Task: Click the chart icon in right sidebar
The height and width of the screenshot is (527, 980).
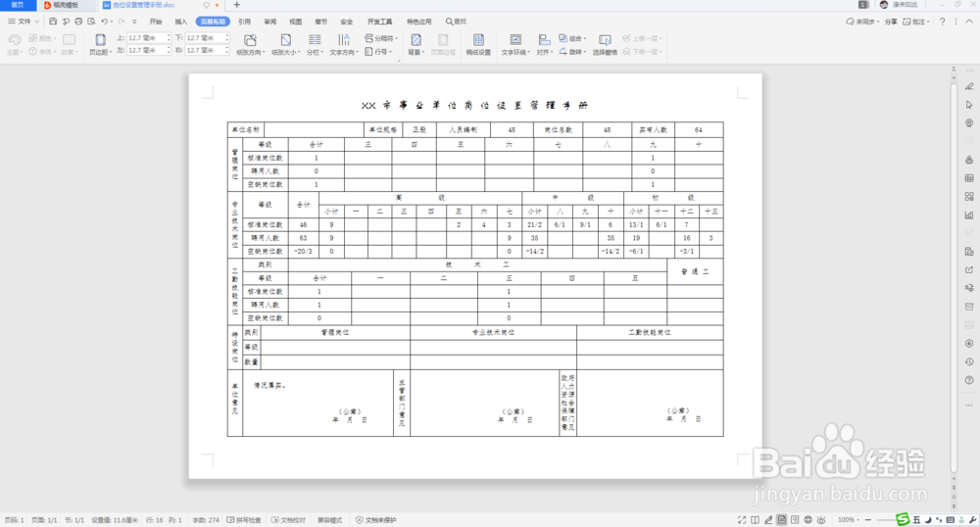Action: tap(969, 215)
